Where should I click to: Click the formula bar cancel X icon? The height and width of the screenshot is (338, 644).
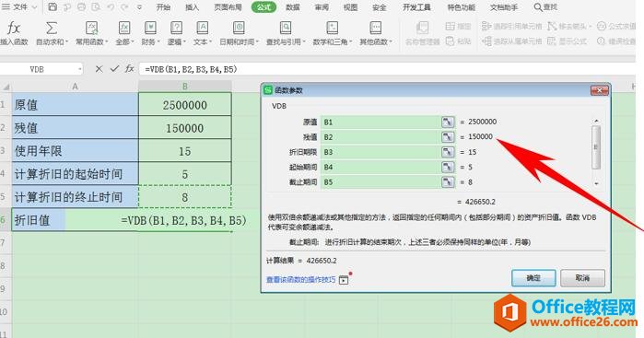pos(99,69)
